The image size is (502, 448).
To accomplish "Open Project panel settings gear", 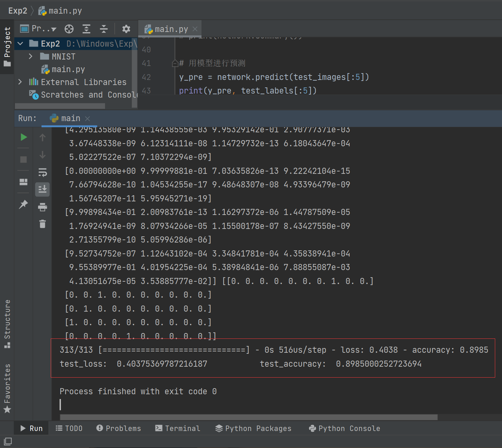I will click(126, 29).
